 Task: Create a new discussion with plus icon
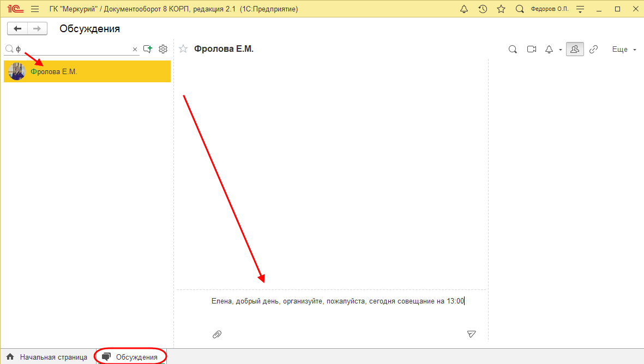point(148,49)
